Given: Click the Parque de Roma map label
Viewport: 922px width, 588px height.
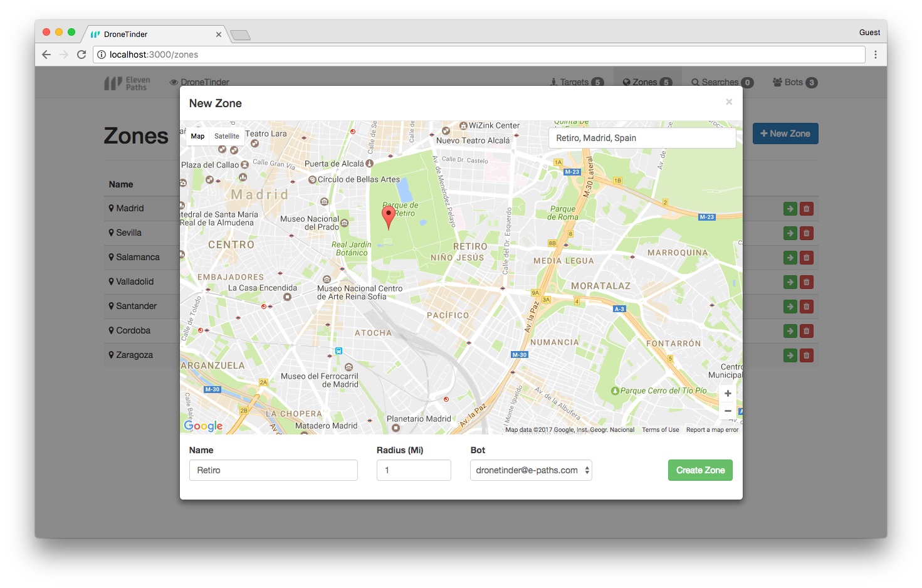Looking at the screenshot, I should coord(563,213).
